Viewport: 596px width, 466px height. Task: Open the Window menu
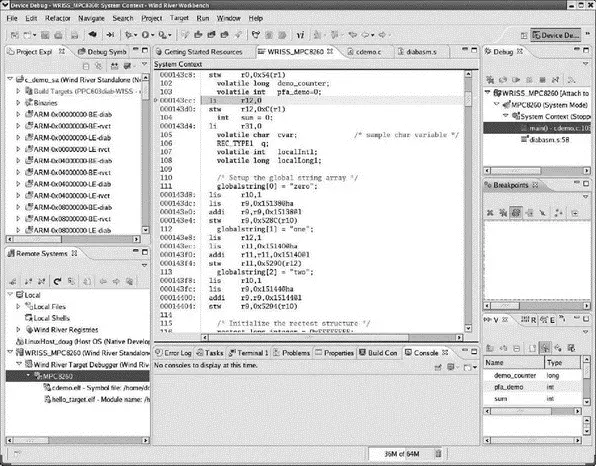[x=228, y=18]
